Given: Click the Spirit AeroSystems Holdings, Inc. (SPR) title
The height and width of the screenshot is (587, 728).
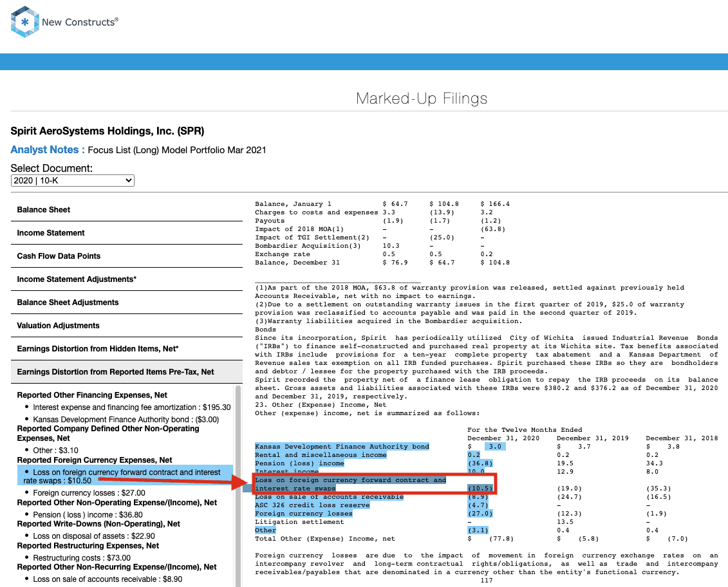Looking at the screenshot, I should pyautogui.click(x=107, y=131).
